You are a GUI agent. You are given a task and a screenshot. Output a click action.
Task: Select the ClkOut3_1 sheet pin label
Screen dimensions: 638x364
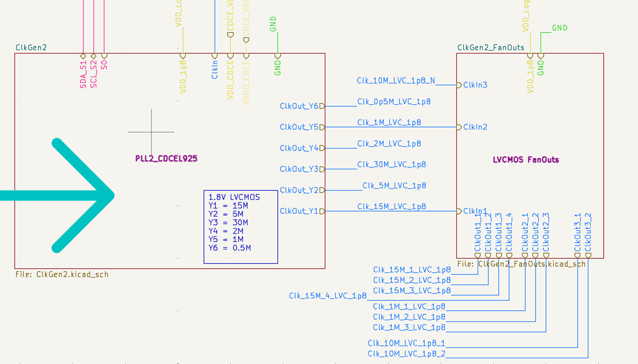(577, 232)
